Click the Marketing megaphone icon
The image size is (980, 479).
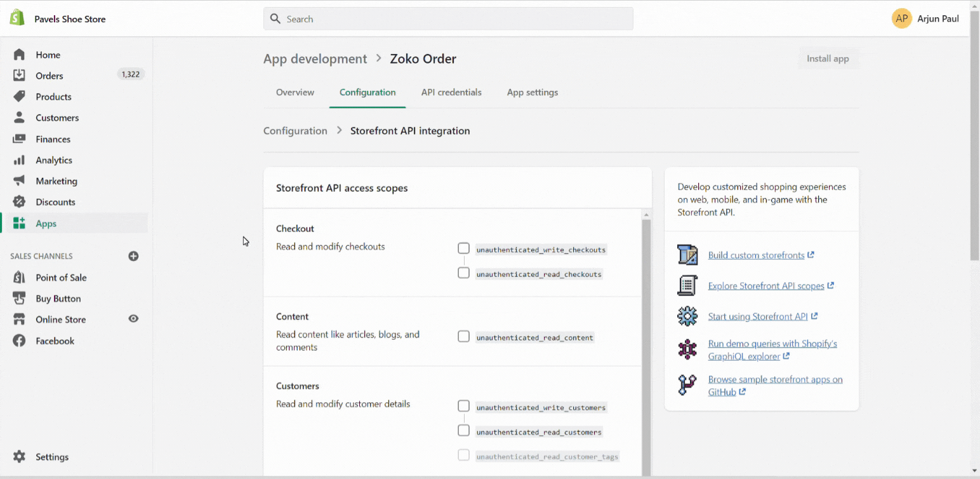click(19, 181)
